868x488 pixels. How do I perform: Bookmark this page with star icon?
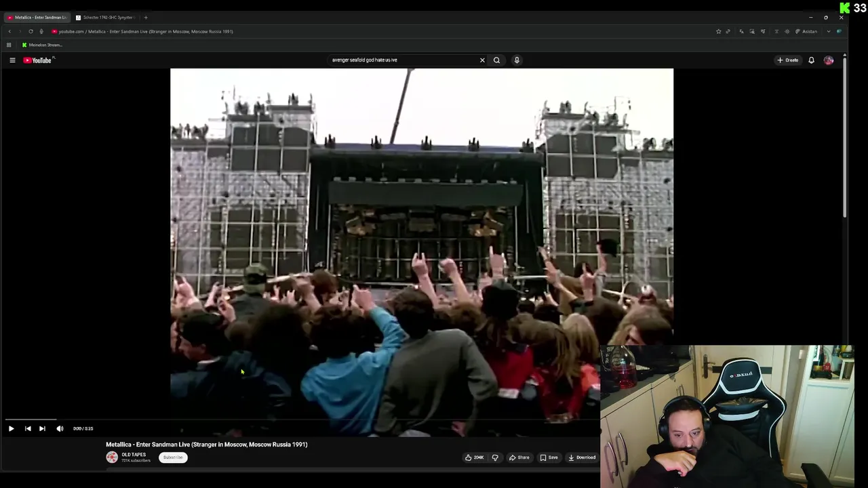(718, 31)
